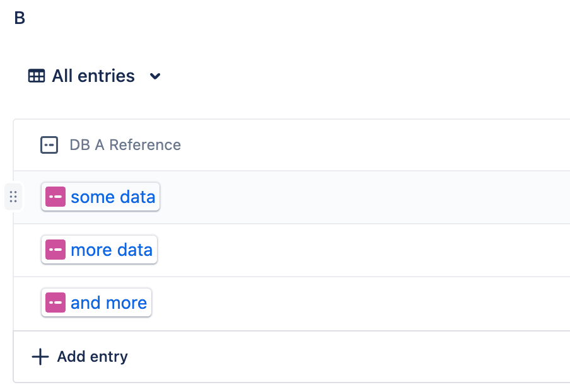This screenshot has height=392, width=570.
Task: Click blank header area right of DB A Reference
Action: [378, 145]
